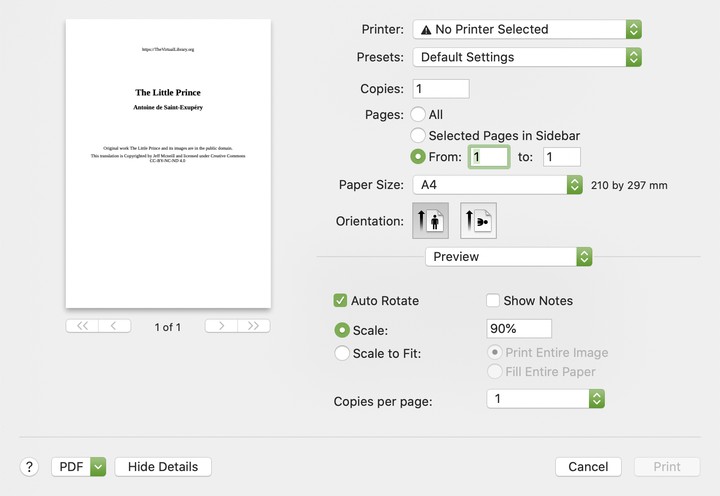Open the Presets dropdown
The image size is (720, 496).
tap(527, 57)
